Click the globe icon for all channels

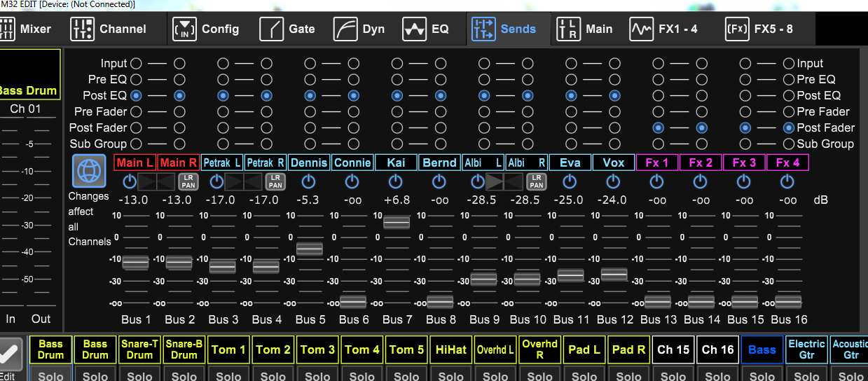click(89, 171)
